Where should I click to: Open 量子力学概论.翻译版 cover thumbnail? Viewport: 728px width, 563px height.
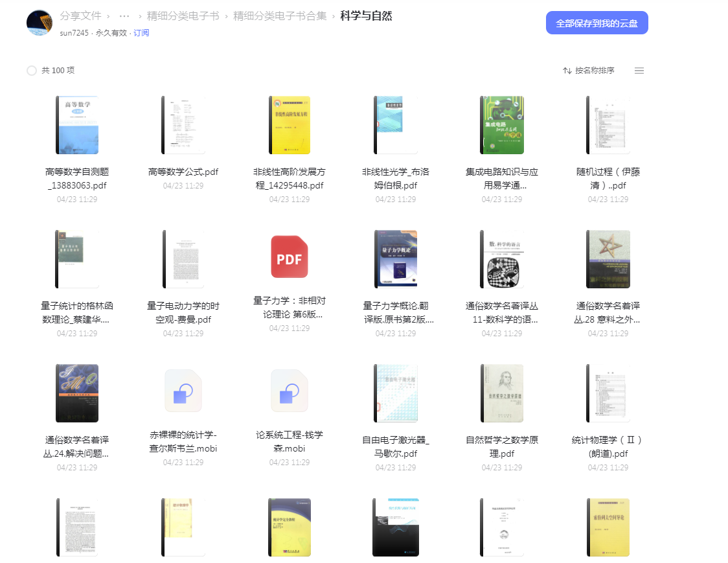[x=396, y=259]
